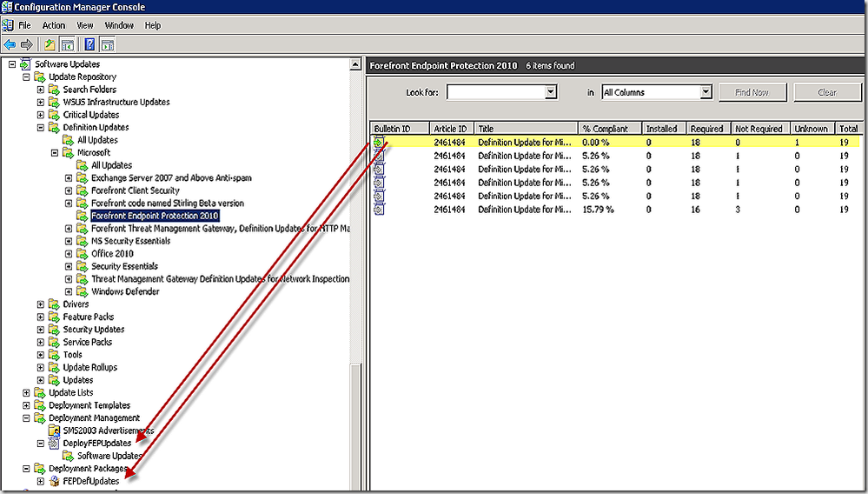Sort by the Unknown column header

812,129
